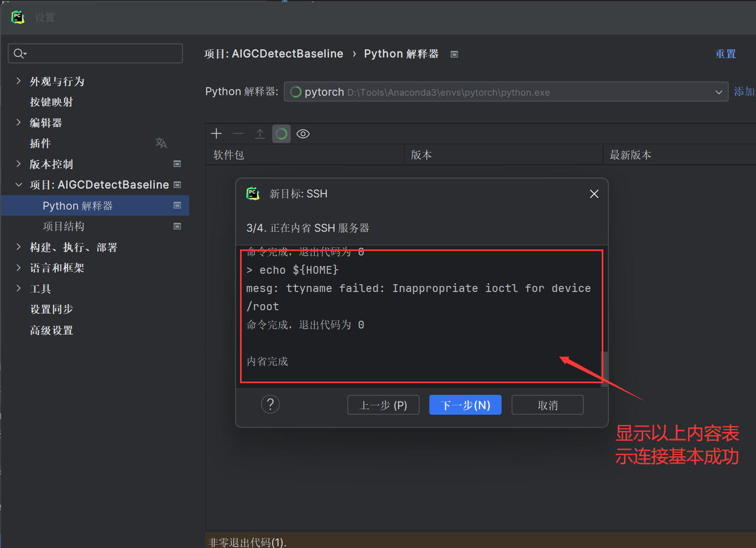Click breadcrumb 项目: AIGCDetectBaseline
Viewport: 756px width, 548px height.
[x=273, y=54]
